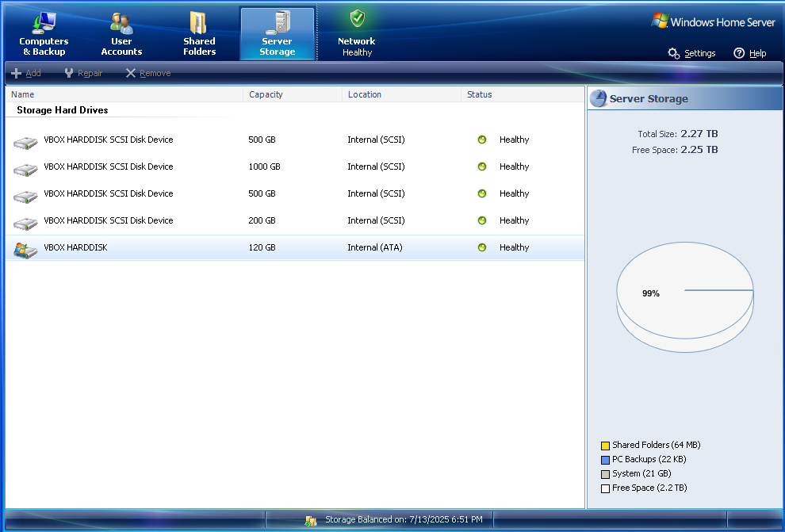Image resolution: width=785 pixels, height=532 pixels.
Task: Click the Internal (ATA) location cell
Action: (375, 247)
